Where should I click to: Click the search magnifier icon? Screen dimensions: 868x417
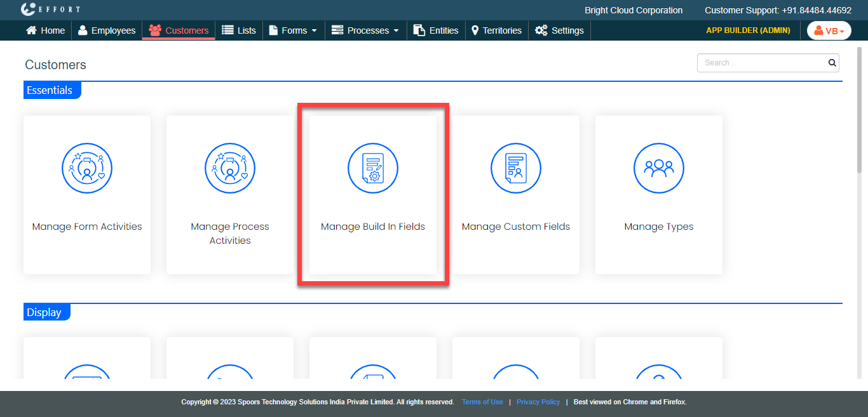832,63
